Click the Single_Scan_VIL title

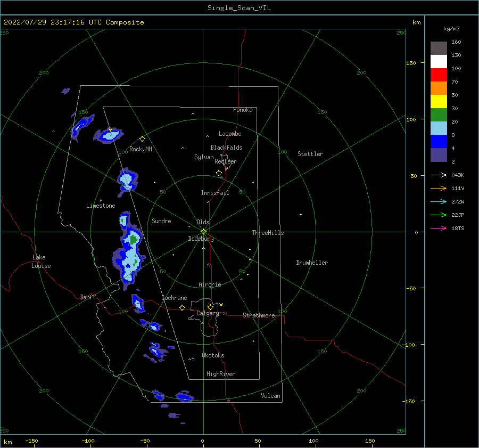click(239, 7)
